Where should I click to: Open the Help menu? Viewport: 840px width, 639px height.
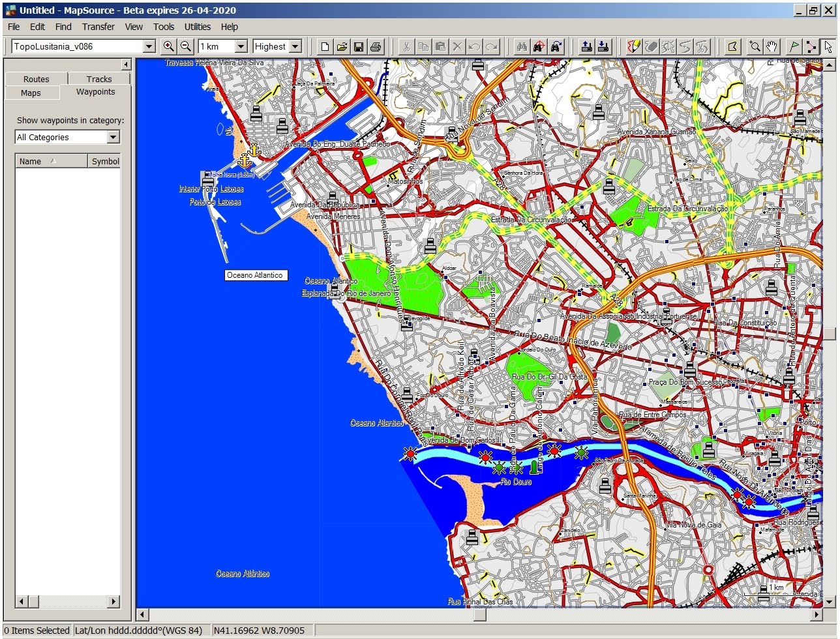(x=230, y=27)
